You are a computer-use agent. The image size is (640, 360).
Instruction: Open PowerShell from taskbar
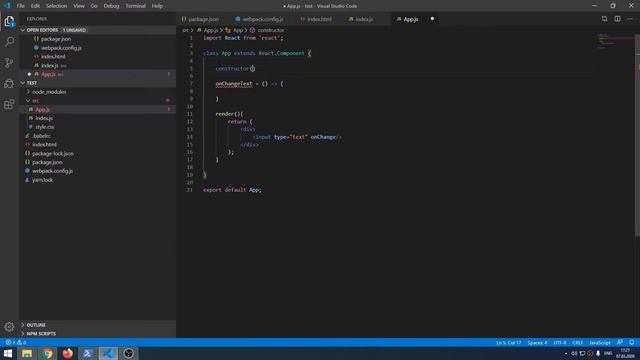coord(88,353)
